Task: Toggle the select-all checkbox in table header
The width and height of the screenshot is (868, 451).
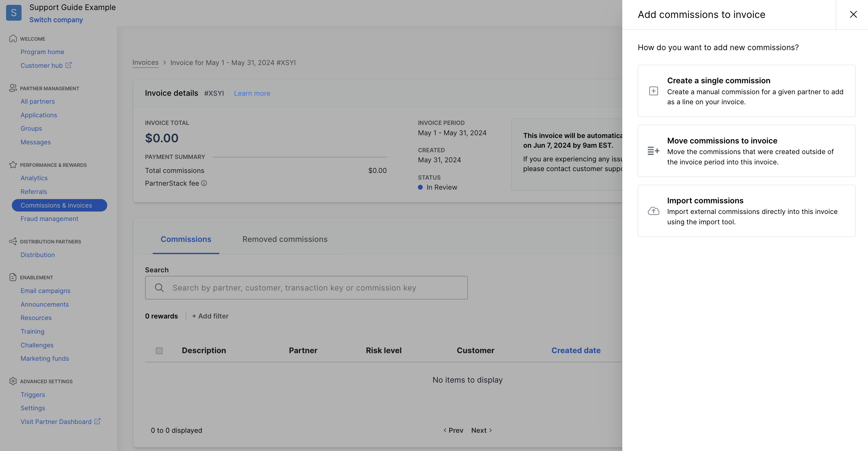Action: [159, 351]
